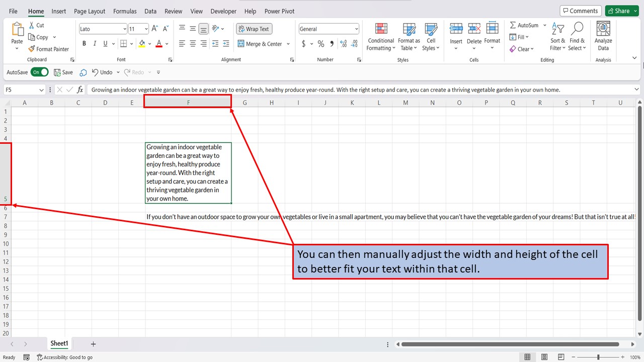Screen dimensions: 644x362
Task: Apply bold formatting from the Font group
Action: (84, 43)
